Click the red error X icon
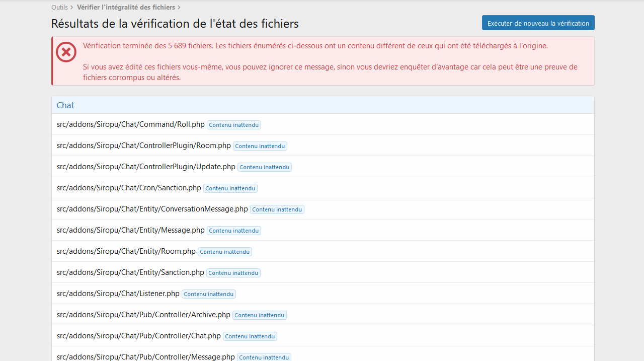The width and height of the screenshot is (644, 361). pos(66,52)
